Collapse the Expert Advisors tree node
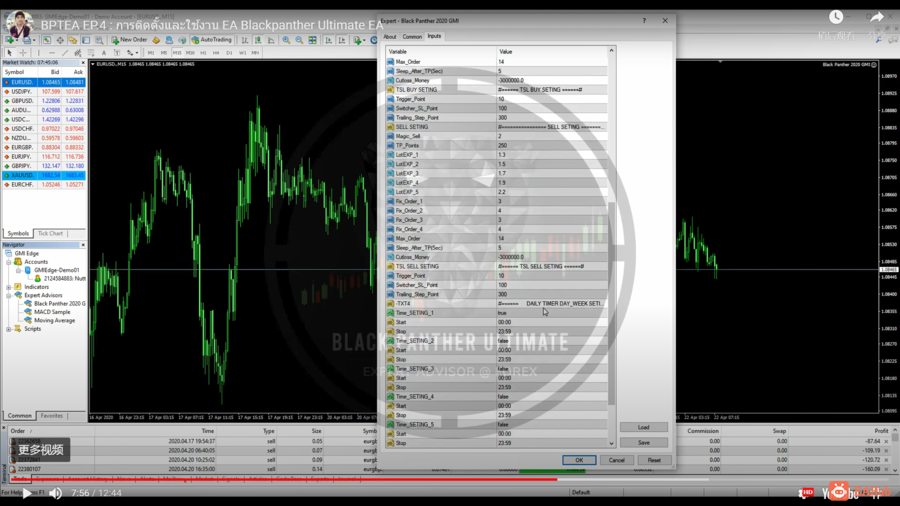The width and height of the screenshot is (900, 506). [x=9, y=295]
